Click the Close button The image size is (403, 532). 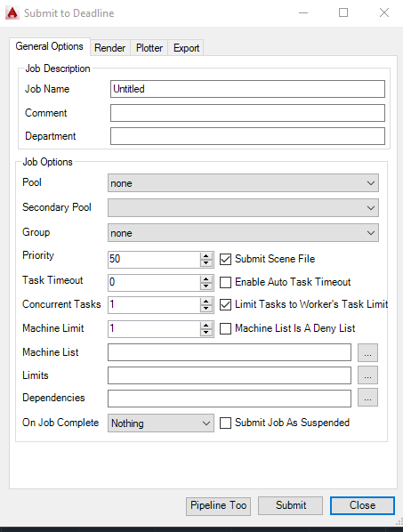(362, 505)
